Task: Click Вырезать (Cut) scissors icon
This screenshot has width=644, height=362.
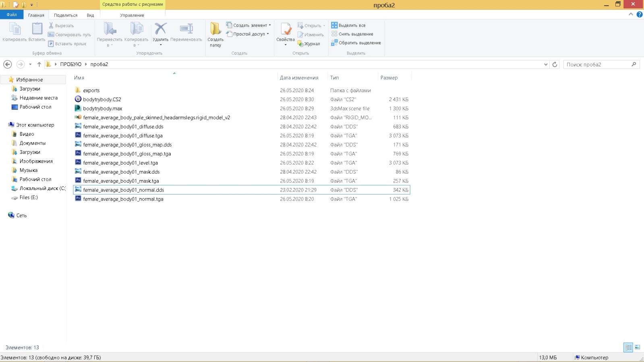Action: 51,25
